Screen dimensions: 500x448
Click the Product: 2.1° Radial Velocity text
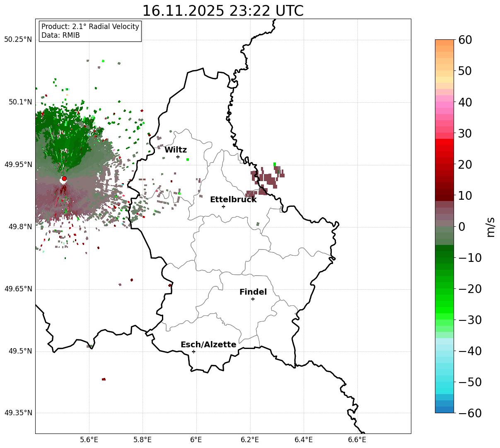[90, 27]
